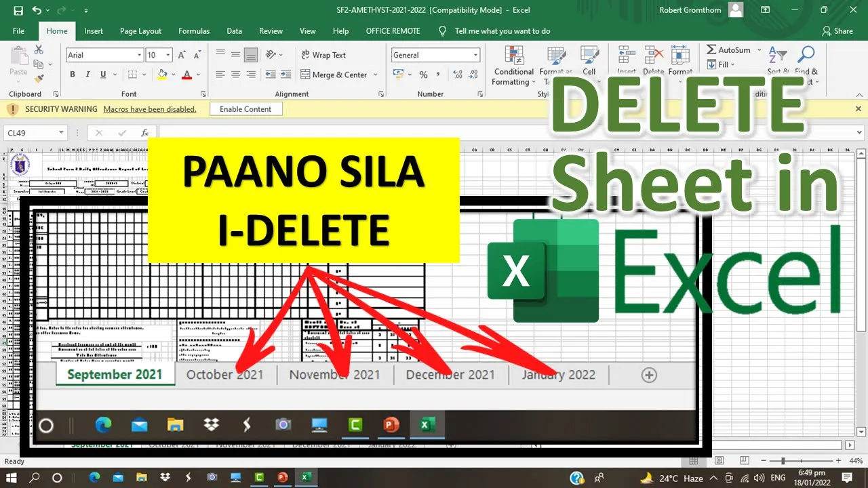Activate the Format Painter brush
Screen dimensions: 868x488
39,78
